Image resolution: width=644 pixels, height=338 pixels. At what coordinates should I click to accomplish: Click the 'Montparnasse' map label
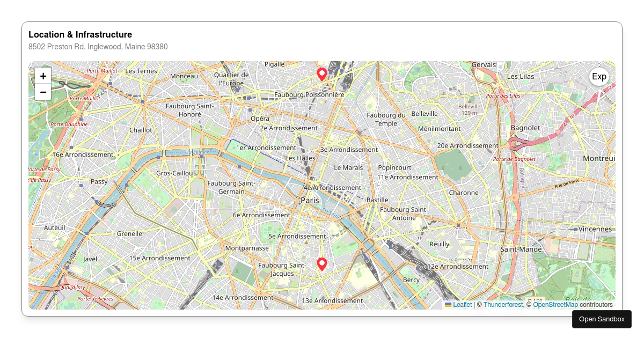(247, 248)
